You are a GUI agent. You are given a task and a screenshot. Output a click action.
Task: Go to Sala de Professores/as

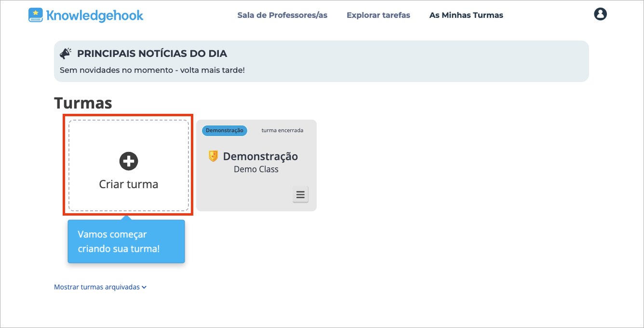(282, 15)
